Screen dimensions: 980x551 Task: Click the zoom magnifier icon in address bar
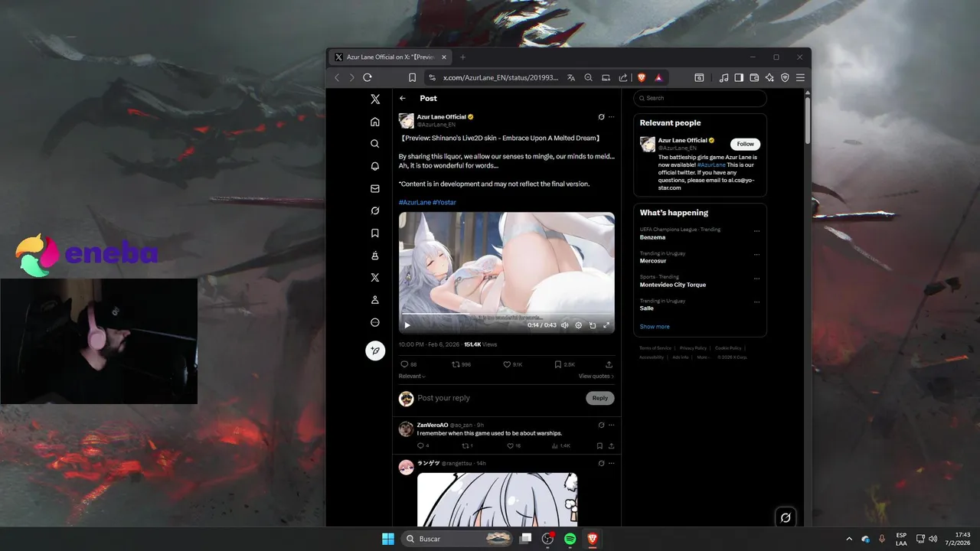tap(588, 77)
